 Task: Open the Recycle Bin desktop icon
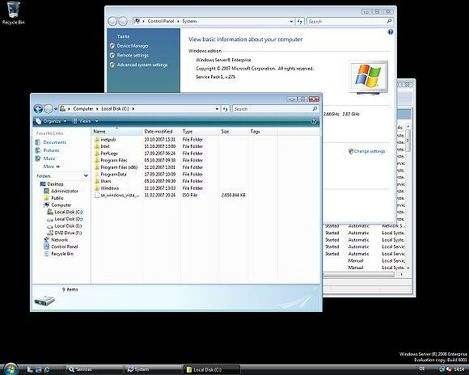click(13, 13)
